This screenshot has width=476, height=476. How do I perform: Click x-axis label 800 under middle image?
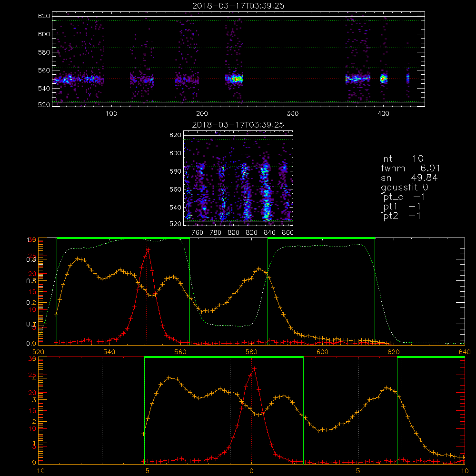233,233
